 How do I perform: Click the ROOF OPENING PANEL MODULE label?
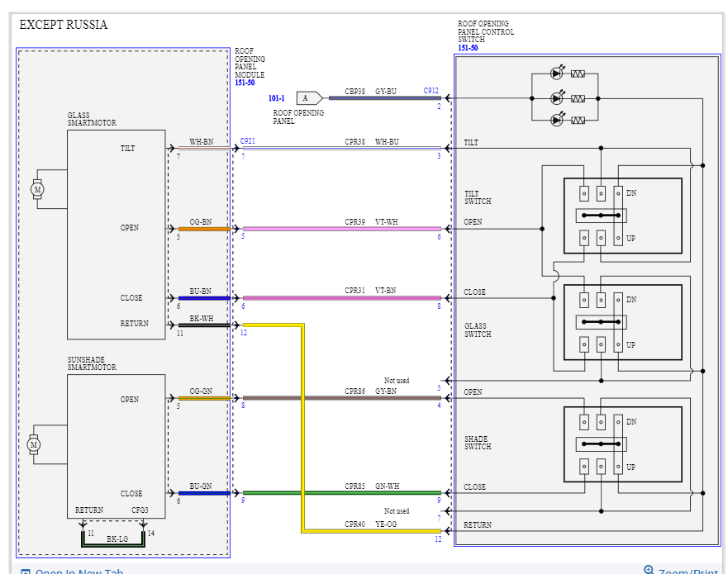tap(250, 63)
